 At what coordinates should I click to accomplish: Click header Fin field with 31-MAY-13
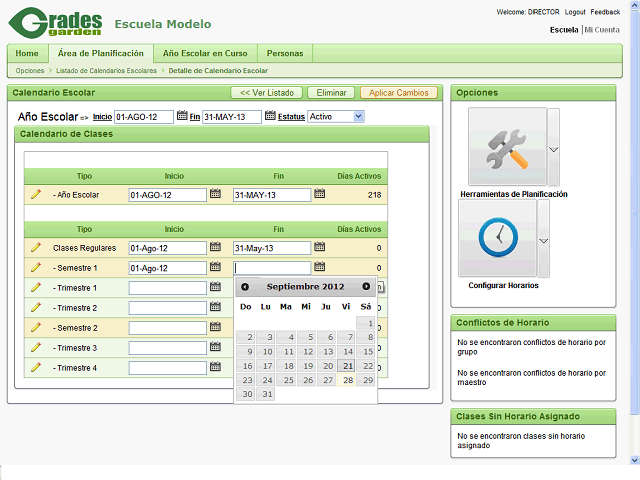click(232, 117)
